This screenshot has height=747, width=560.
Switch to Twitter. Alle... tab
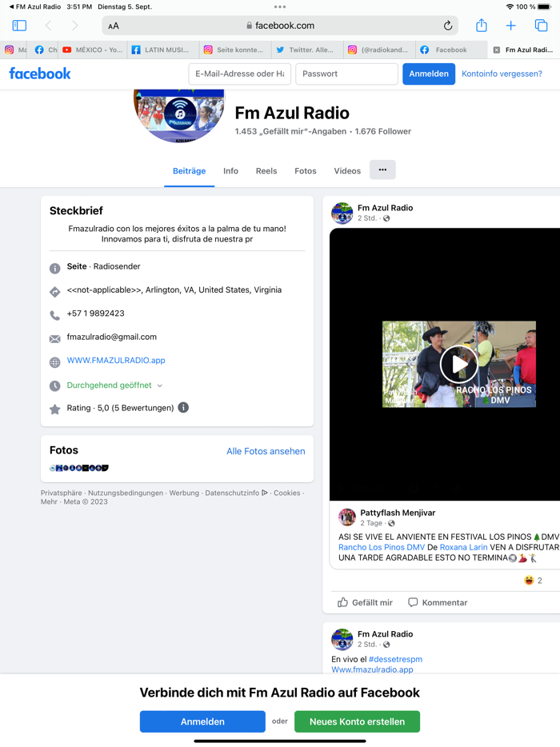click(x=307, y=50)
